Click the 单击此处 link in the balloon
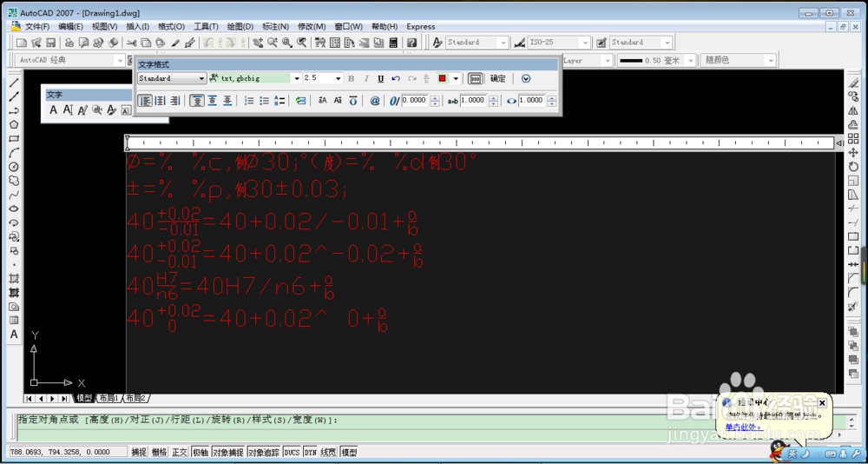Image resolution: width=868 pixels, height=464 pixels. 744,427
